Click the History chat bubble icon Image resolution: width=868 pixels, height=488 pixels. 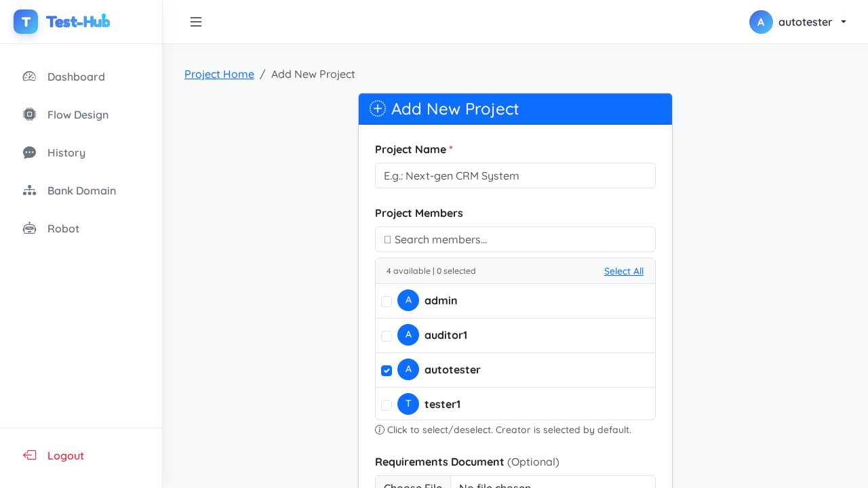29,152
